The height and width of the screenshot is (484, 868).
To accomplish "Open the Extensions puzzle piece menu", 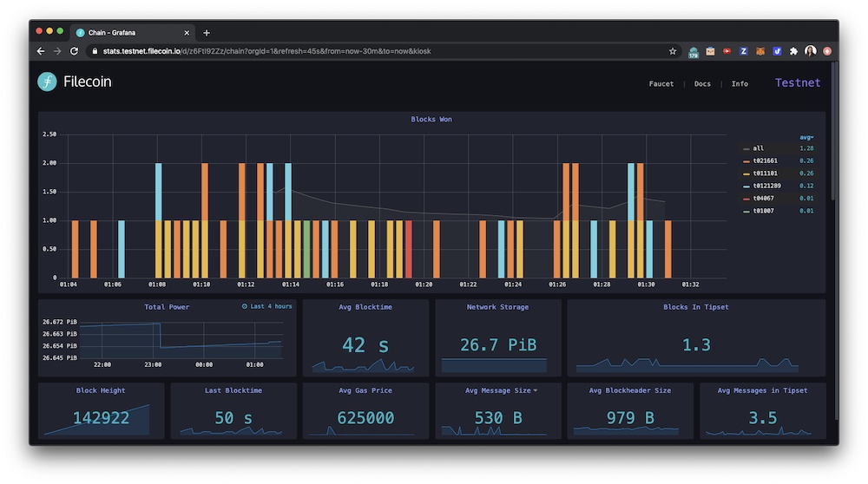I will [x=793, y=51].
